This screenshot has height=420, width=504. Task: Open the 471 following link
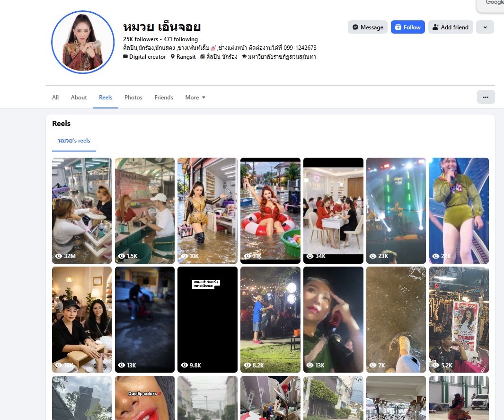pos(181,39)
